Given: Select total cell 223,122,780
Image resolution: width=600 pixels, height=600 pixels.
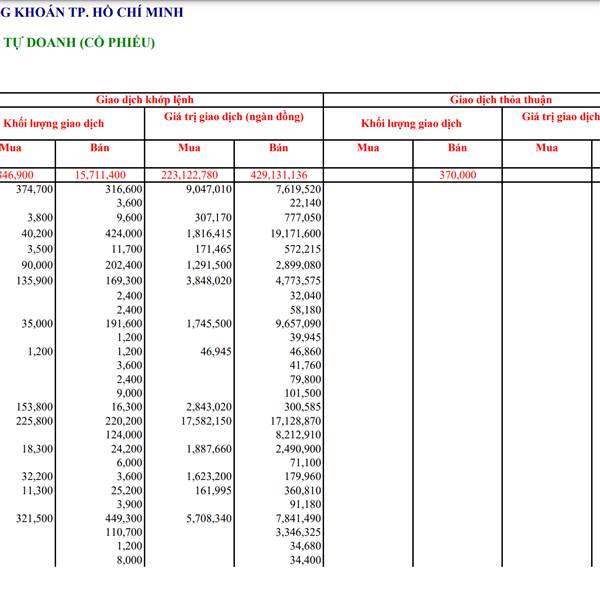Looking at the screenshot, I should (189, 175).
